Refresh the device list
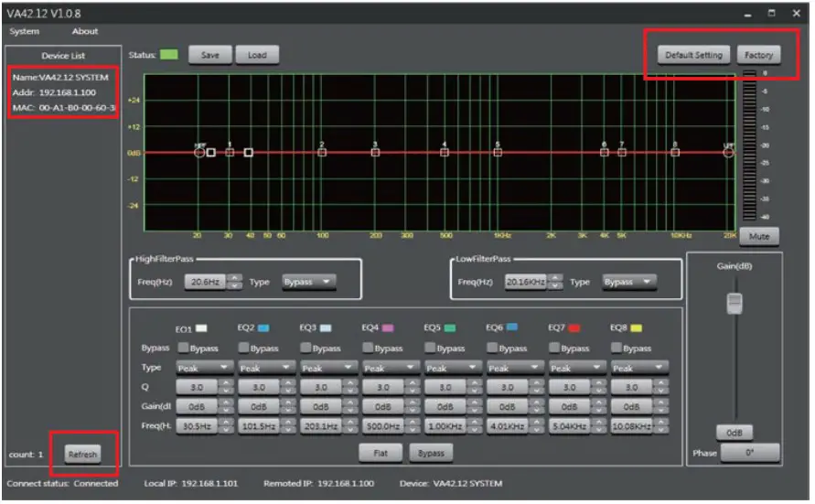This screenshot has height=504, width=815. (82, 454)
